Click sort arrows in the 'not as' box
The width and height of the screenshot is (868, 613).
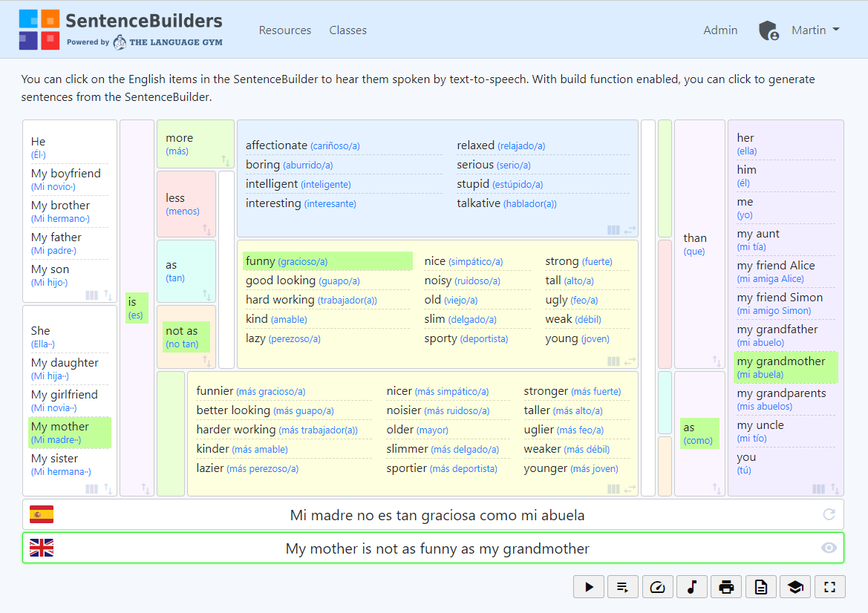[x=206, y=361]
